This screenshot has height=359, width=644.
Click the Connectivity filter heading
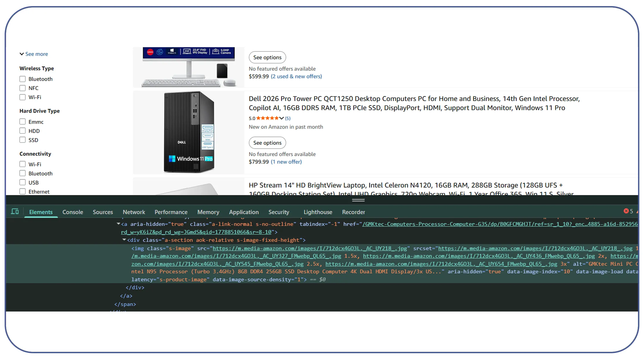35,154
